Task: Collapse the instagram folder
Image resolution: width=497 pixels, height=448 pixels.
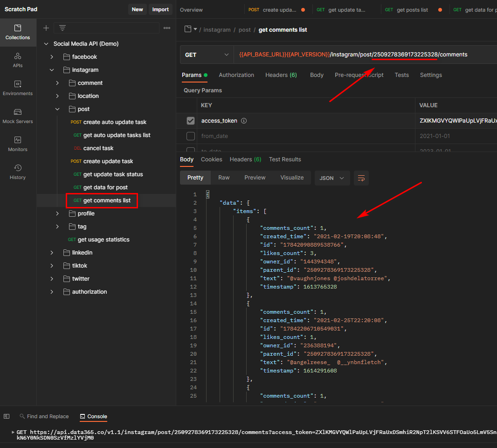Action: [x=52, y=70]
